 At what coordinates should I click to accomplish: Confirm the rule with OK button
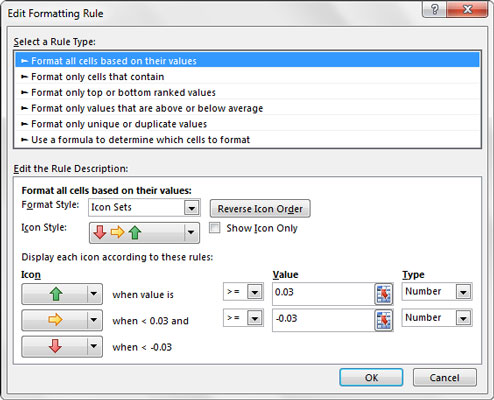(x=371, y=378)
